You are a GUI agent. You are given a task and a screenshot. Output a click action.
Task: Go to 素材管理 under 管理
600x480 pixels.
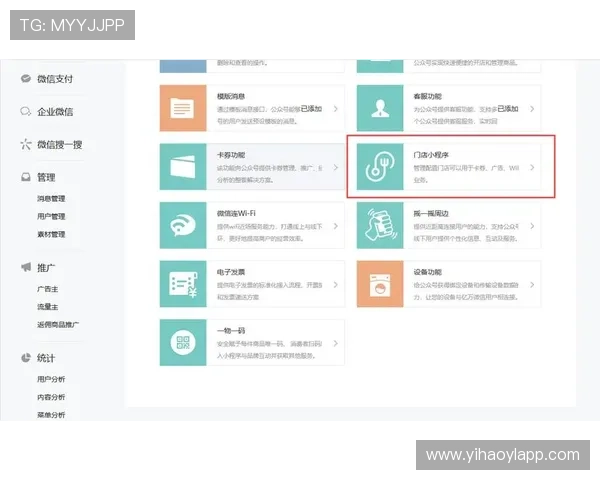(x=51, y=234)
